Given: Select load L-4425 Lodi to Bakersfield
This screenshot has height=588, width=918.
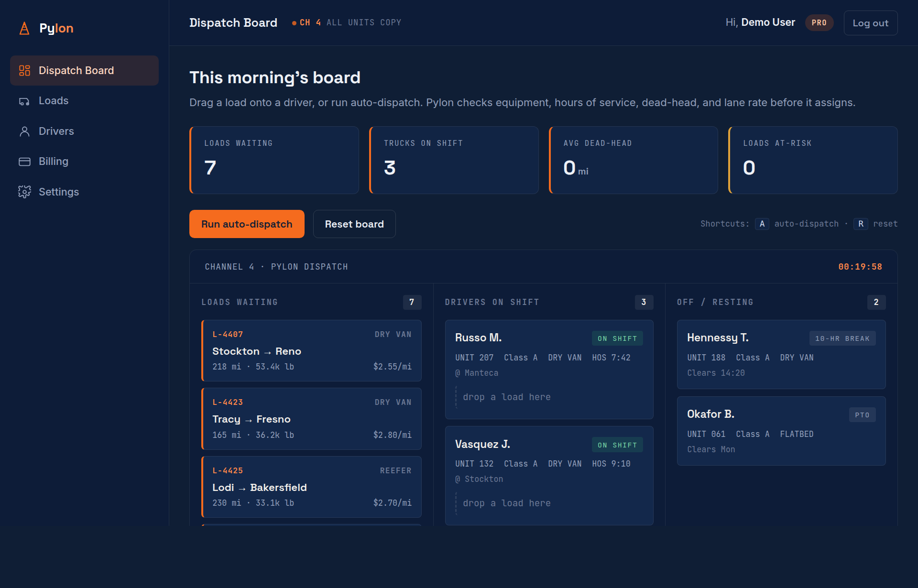Looking at the screenshot, I should pos(311,487).
